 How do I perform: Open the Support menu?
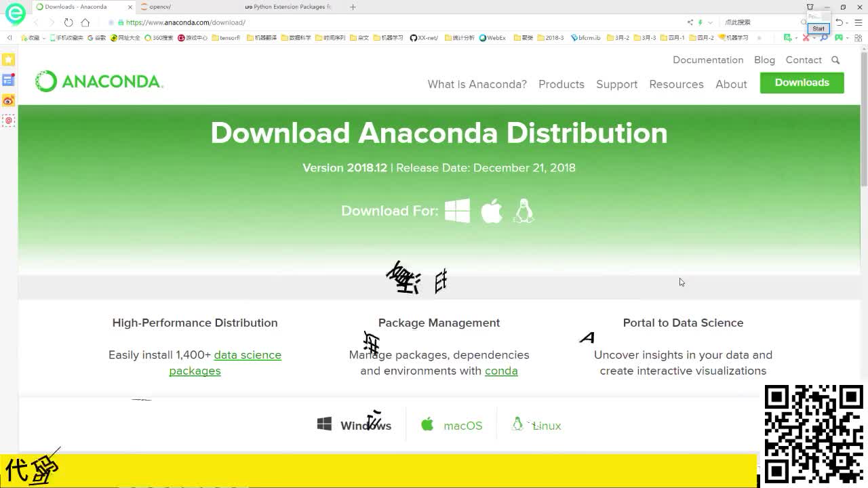tap(617, 84)
